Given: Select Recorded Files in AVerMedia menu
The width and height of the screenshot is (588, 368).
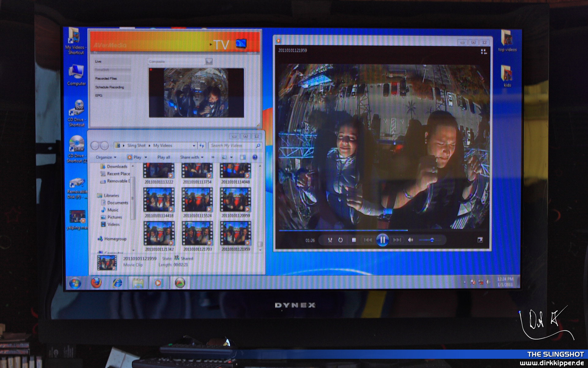Looking at the screenshot, I should click(x=106, y=79).
